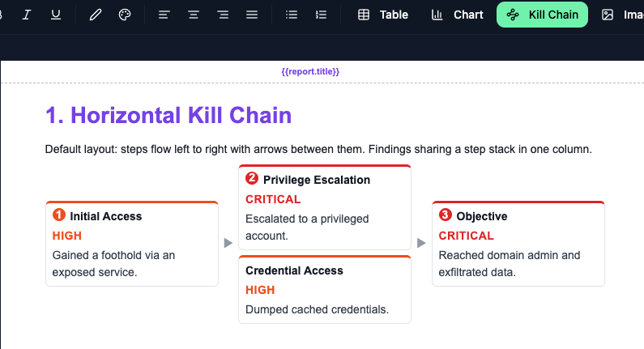The width and height of the screenshot is (644, 349).
Task: Insert a Chart
Action: [x=457, y=15]
